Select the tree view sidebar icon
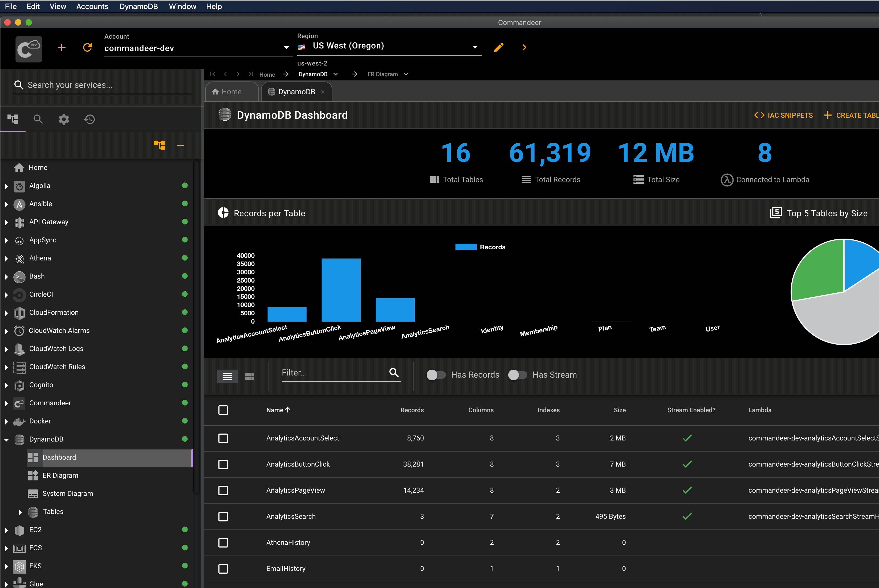This screenshot has height=588, width=879. pyautogui.click(x=13, y=119)
